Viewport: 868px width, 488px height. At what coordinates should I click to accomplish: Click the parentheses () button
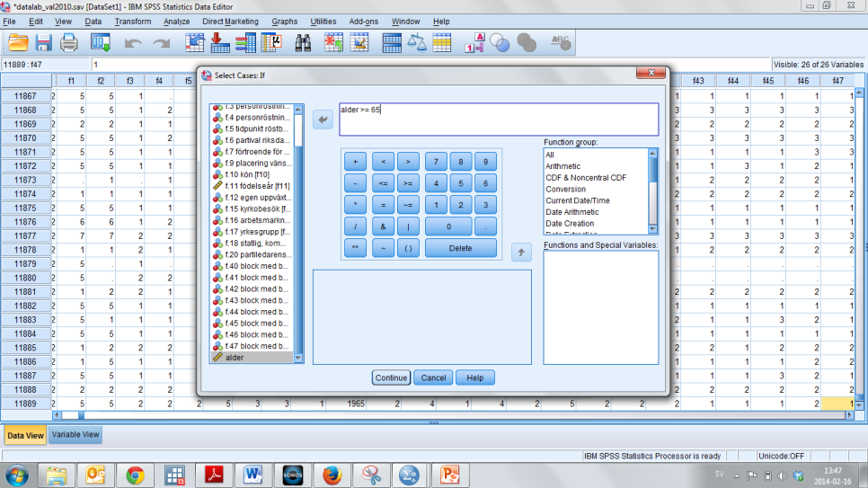click(x=408, y=248)
